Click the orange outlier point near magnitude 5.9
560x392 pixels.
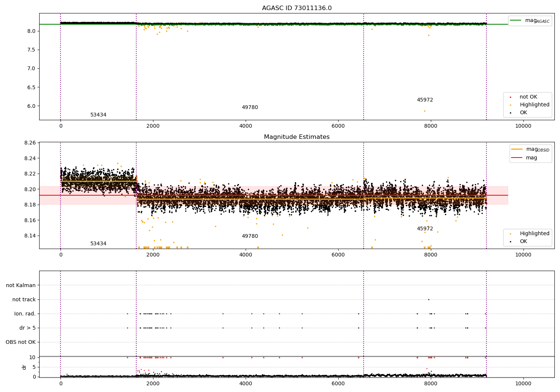click(424, 111)
